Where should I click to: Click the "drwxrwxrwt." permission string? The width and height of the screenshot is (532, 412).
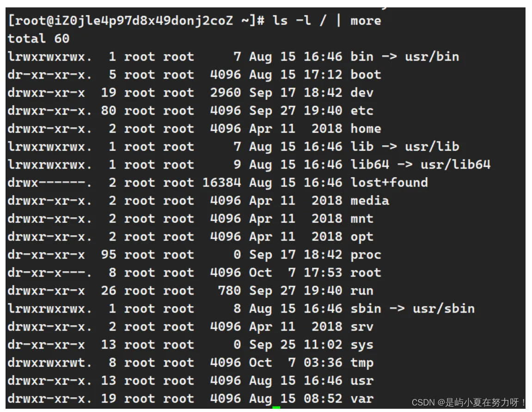50,363
